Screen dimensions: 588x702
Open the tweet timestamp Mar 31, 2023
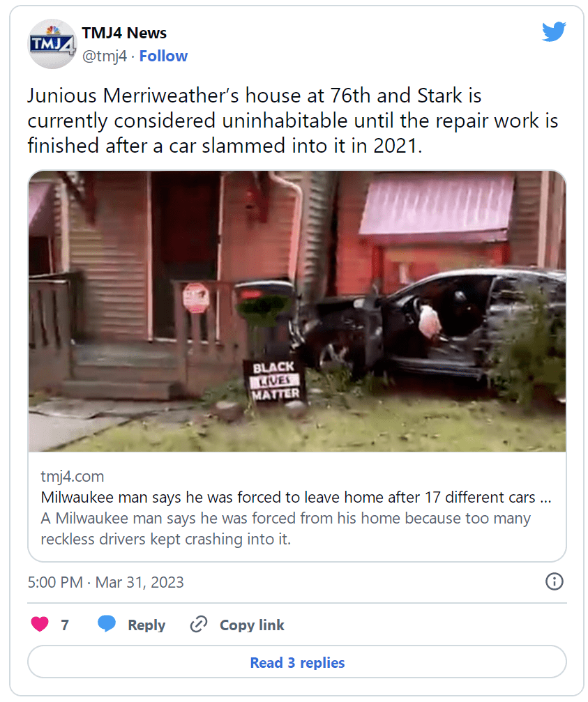106,582
